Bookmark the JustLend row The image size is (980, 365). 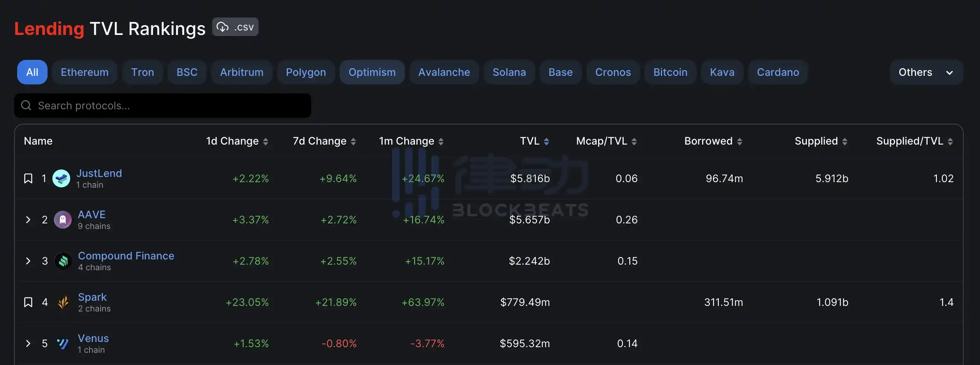[x=28, y=178]
